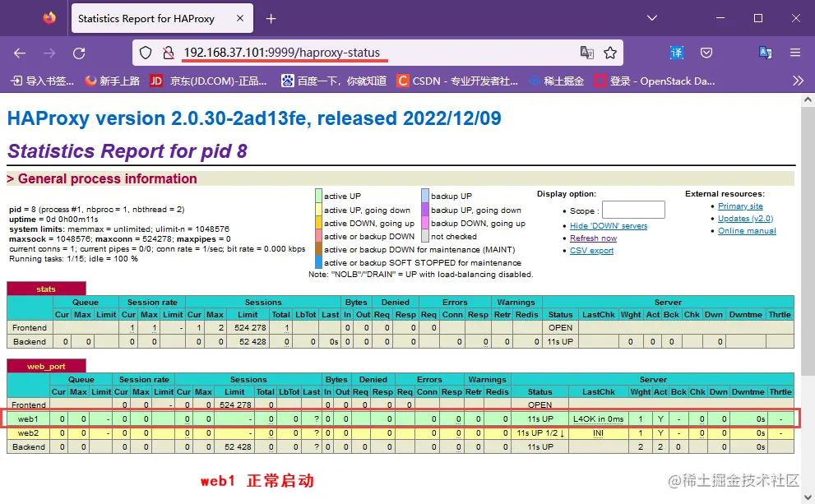
Task: Toggle the tracking protection shield
Action: click(146, 51)
